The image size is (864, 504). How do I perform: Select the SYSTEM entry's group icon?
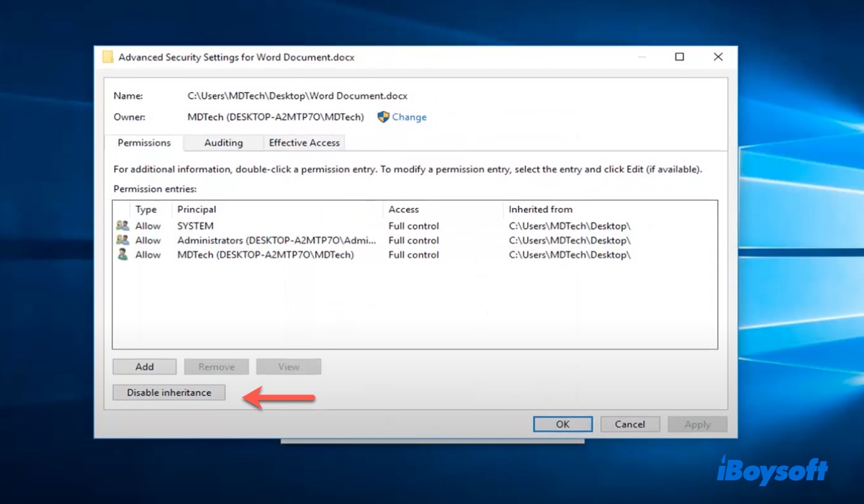click(x=122, y=226)
